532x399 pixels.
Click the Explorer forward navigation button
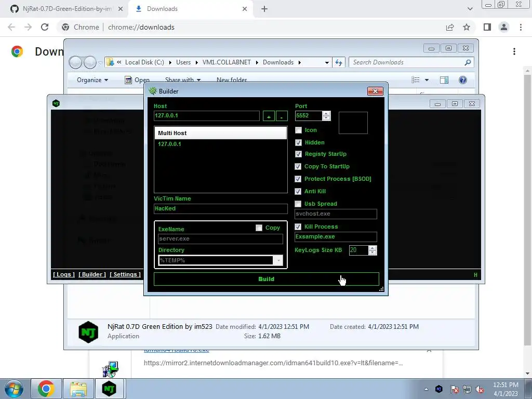point(89,62)
